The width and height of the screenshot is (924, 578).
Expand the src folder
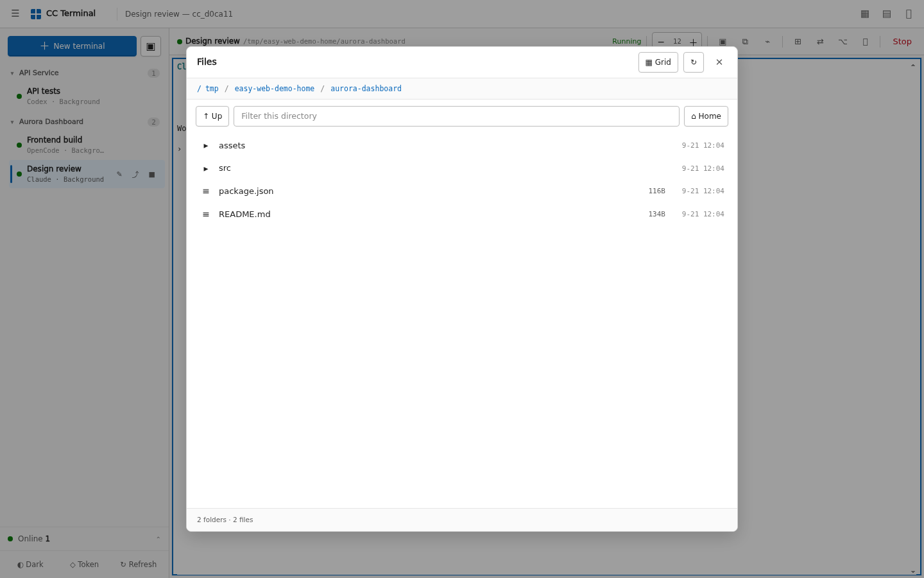(x=206, y=169)
